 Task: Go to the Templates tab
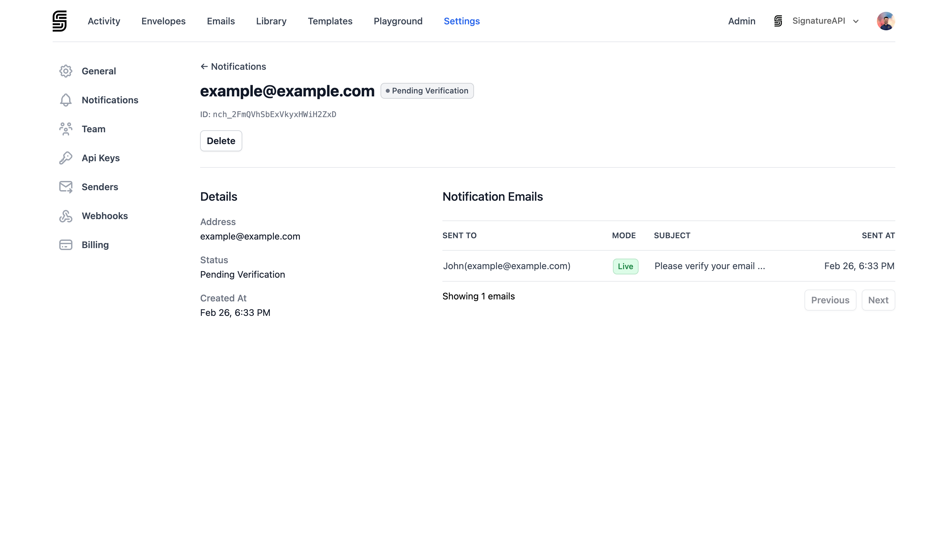(330, 21)
